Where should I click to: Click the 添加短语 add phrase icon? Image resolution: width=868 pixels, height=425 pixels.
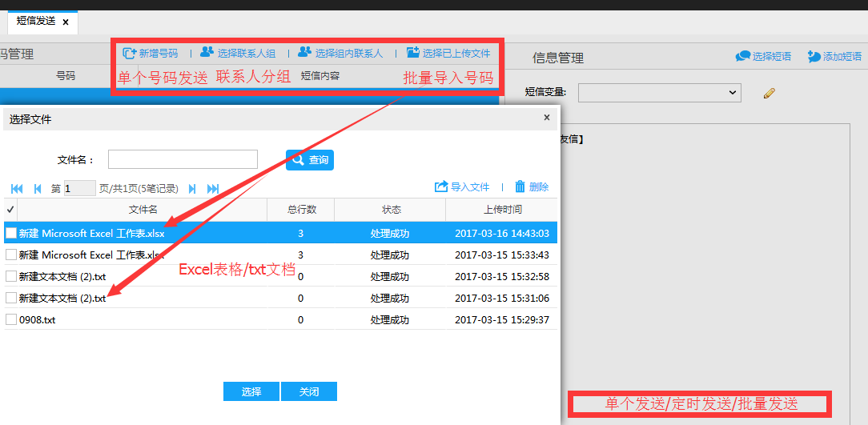[x=814, y=56]
